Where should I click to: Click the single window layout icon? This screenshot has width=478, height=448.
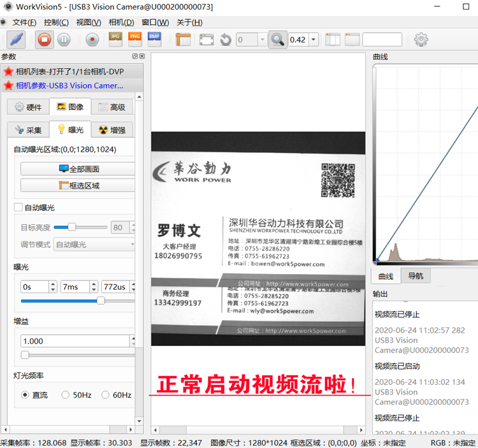click(352, 40)
